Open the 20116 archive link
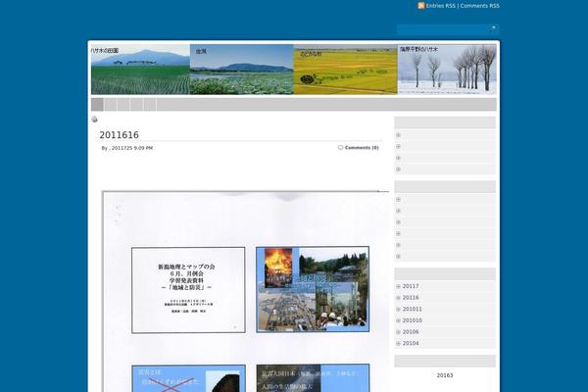This screenshot has height=392, width=588. pos(411,298)
